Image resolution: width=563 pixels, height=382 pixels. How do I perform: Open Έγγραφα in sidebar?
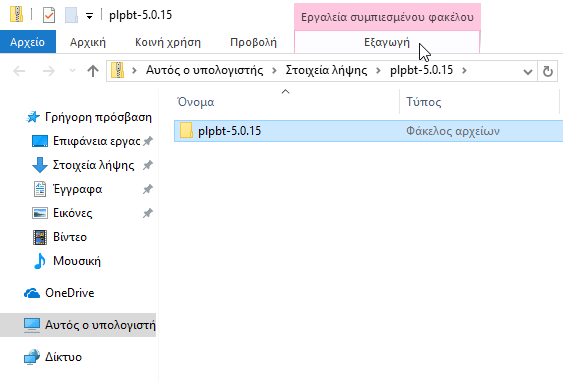tap(77, 189)
